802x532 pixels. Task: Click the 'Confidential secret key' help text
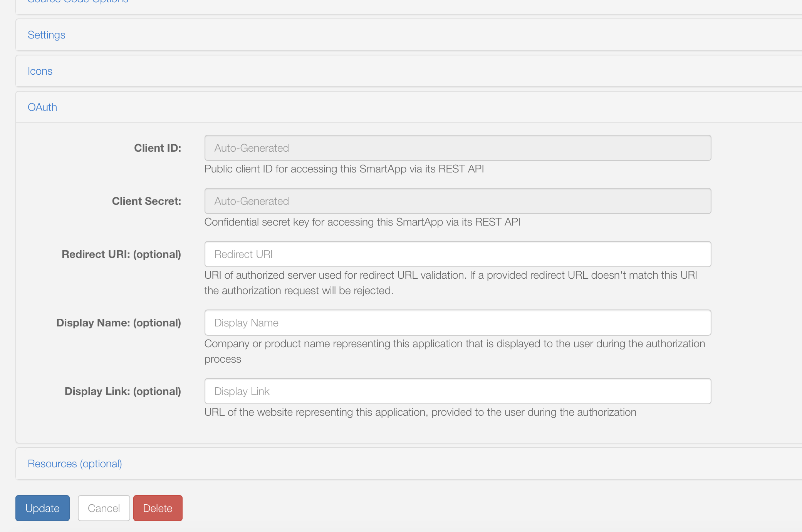(362, 222)
